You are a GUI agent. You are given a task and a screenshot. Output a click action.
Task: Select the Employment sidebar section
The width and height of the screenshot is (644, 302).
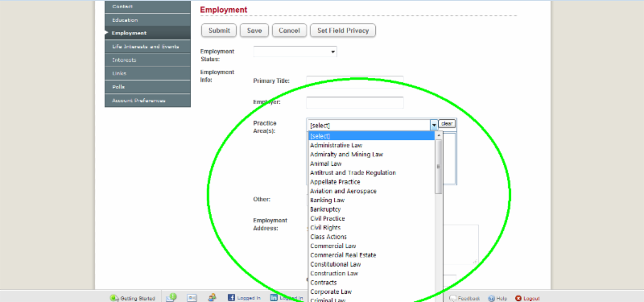coord(148,33)
